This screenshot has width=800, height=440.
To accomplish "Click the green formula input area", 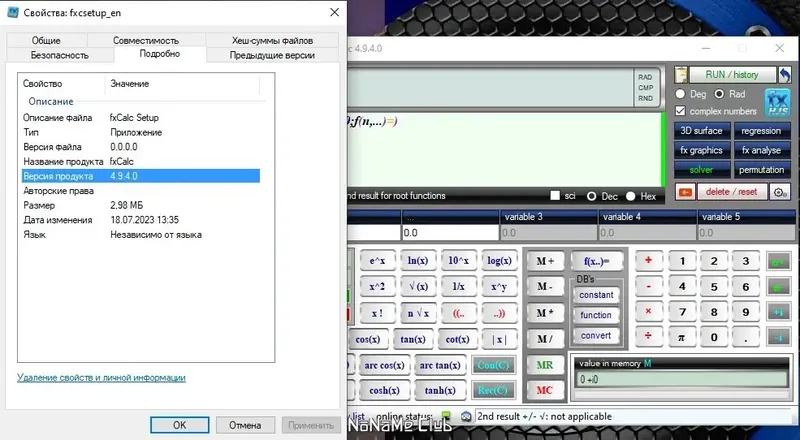I will [x=504, y=150].
